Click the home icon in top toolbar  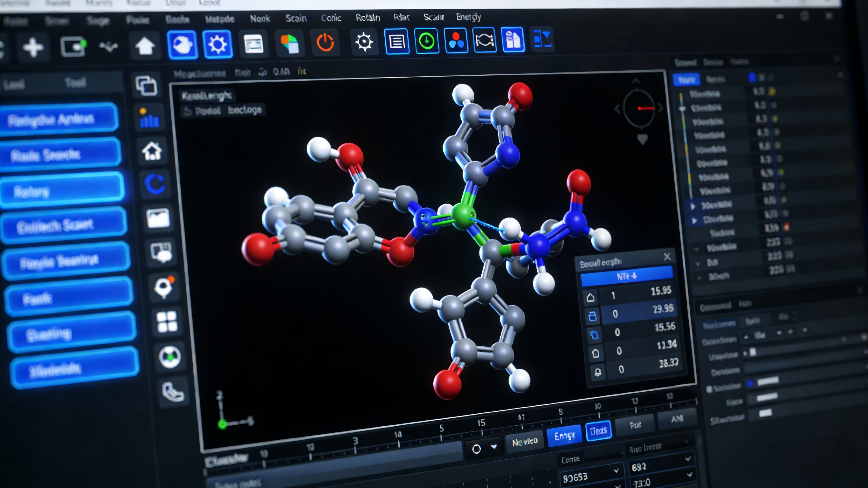pos(145,46)
